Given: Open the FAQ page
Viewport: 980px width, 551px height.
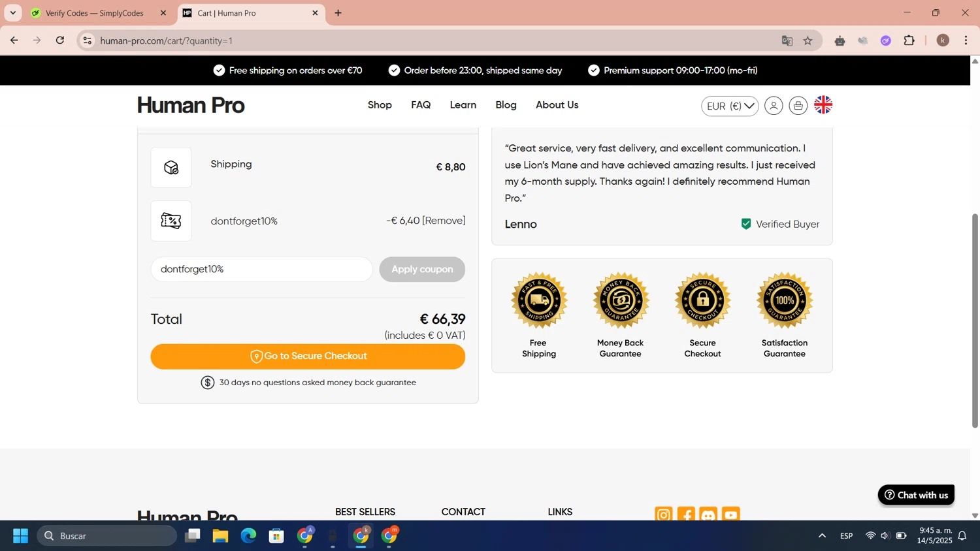Looking at the screenshot, I should point(421,105).
